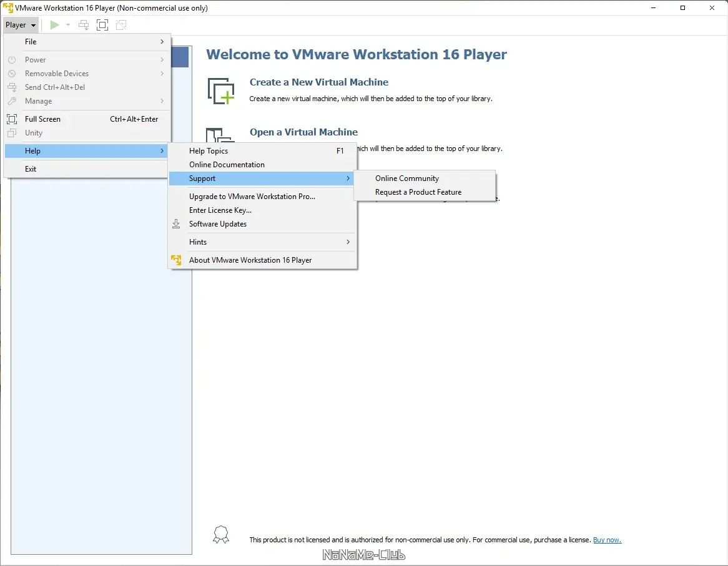This screenshot has height=566, width=728.
Task: Click the Manage wrench icon
Action: pos(12,100)
